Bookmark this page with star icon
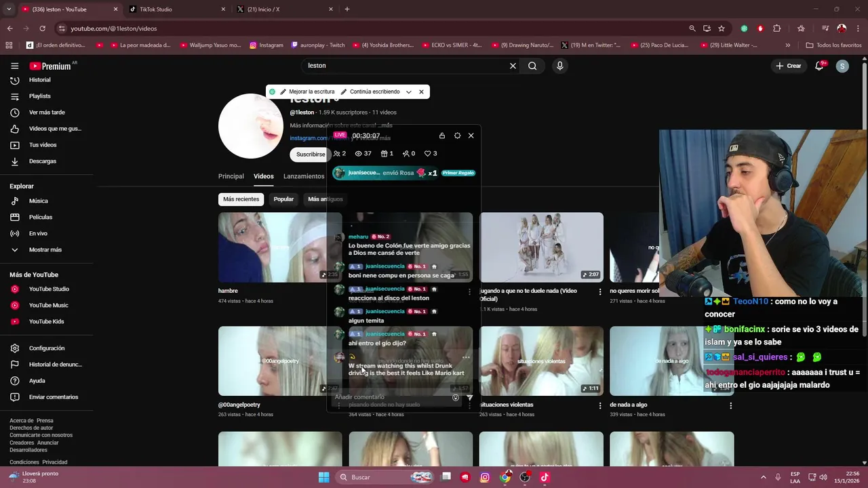The height and width of the screenshot is (488, 868). pos(722,28)
